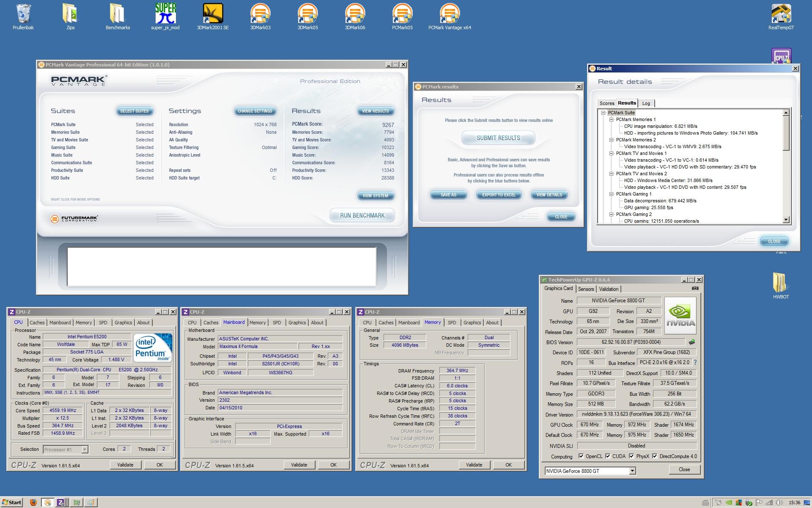812x508 pixels.
Task: Click SELECT SUITES button in PCMark Vantage
Action: click(134, 111)
